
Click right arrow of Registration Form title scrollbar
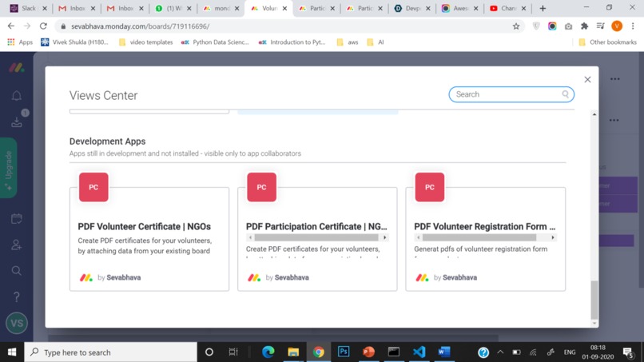pyautogui.click(x=553, y=237)
